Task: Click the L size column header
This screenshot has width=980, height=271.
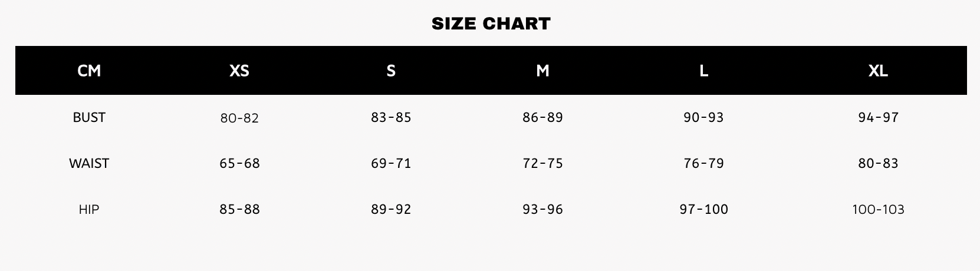Action: pyautogui.click(x=703, y=71)
